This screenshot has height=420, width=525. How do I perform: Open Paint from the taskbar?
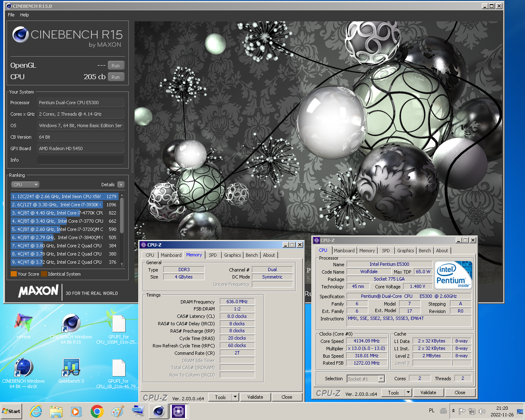pyautogui.click(x=117, y=411)
